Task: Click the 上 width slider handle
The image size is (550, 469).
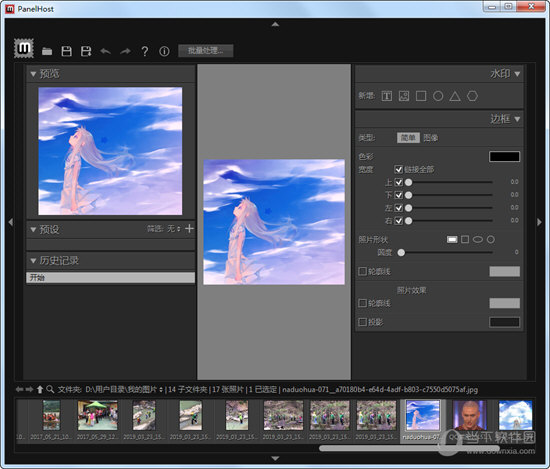Action: [408, 182]
